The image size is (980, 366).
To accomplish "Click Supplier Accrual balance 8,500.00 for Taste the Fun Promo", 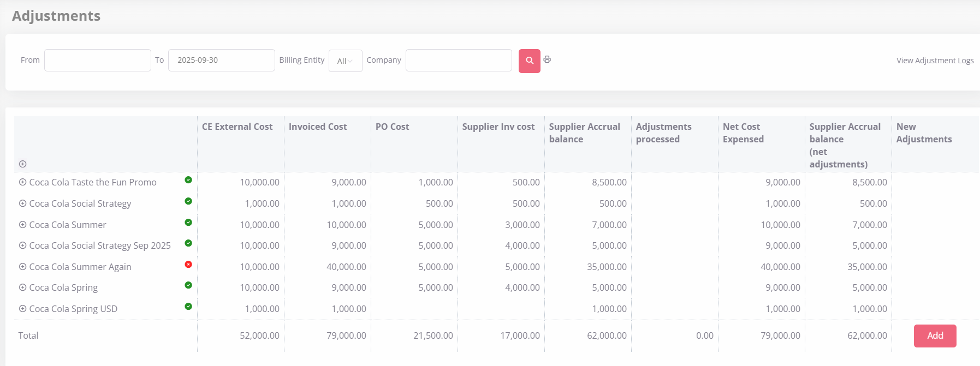I will [609, 182].
